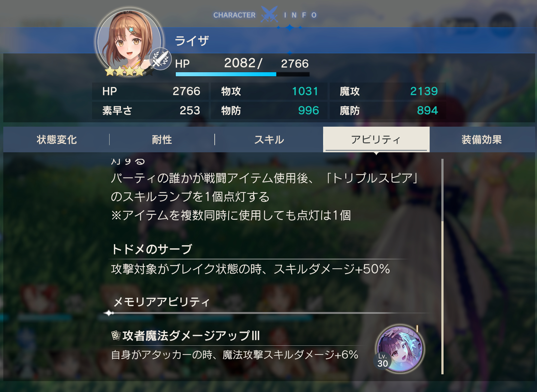Select the アビリティ tab
The image size is (537, 392).
376,139
